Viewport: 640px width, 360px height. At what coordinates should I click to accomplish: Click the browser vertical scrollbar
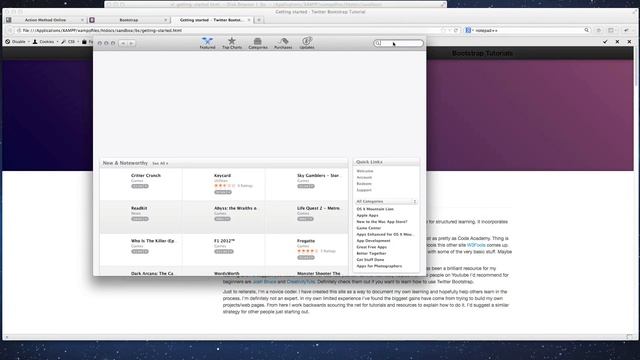pyautogui.click(x=636, y=65)
